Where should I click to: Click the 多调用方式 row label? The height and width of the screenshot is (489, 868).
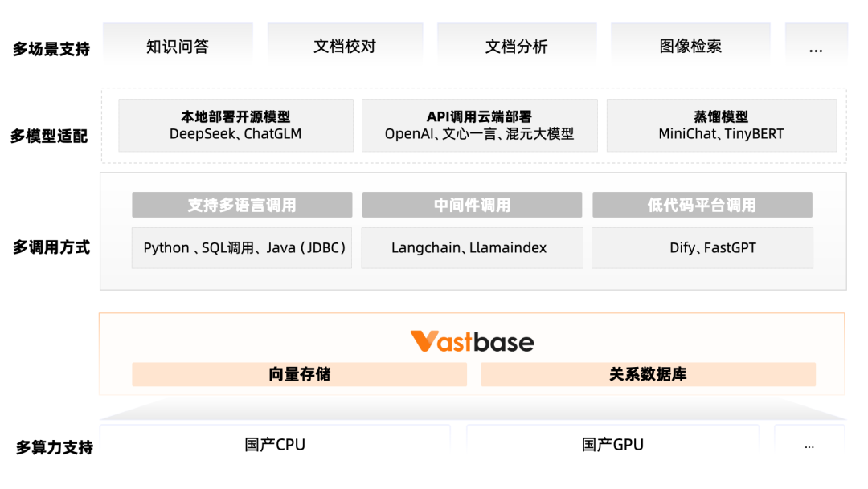click(51, 247)
